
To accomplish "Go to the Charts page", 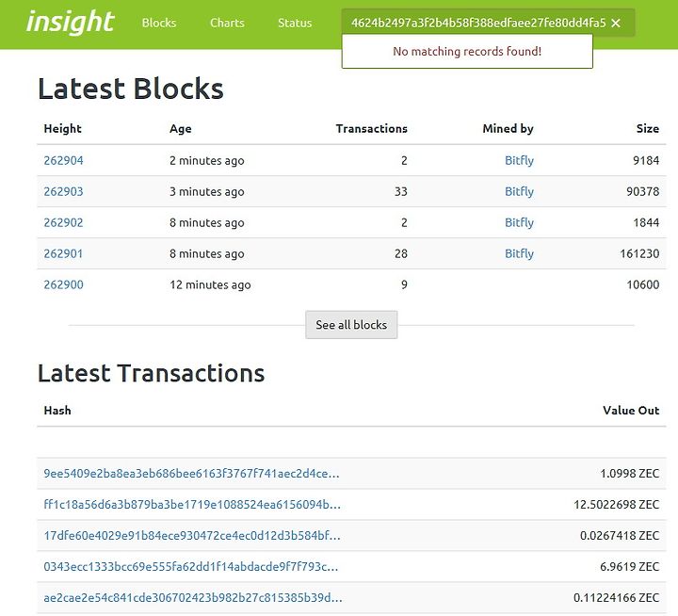I will [x=227, y=23].
